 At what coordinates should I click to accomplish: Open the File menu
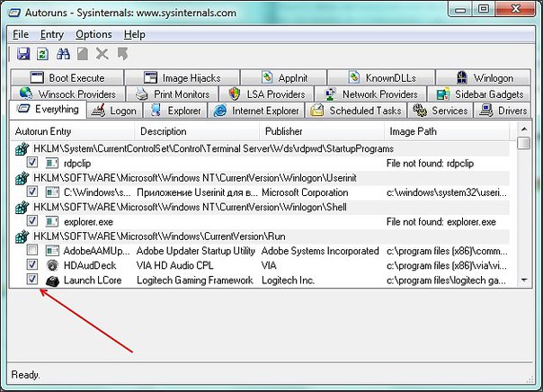[21, 34]
